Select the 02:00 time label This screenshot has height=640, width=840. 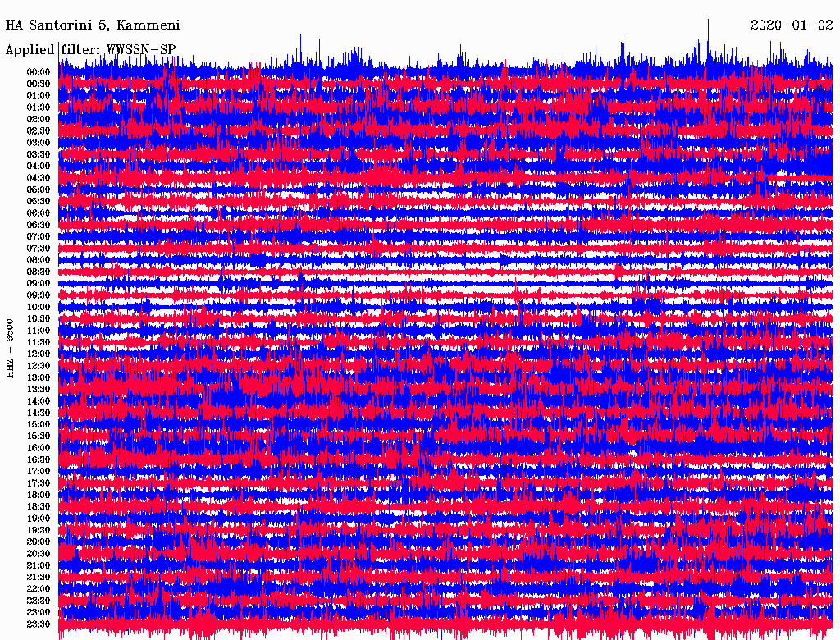point(39,119)
